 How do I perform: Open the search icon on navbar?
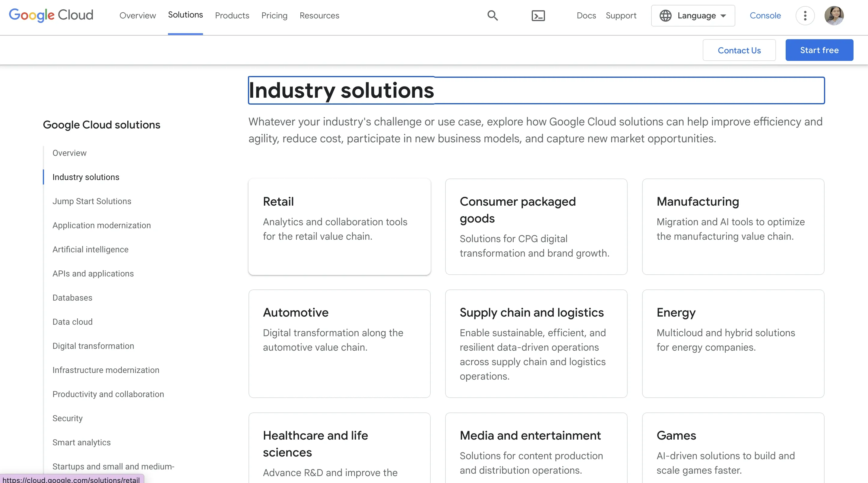click(491, 15)
